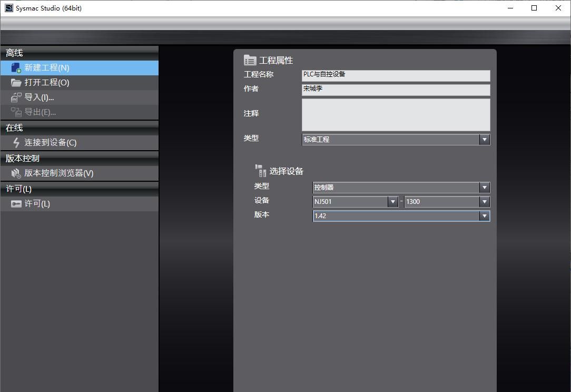Click the 设备 label

click(x=261, y=200)
